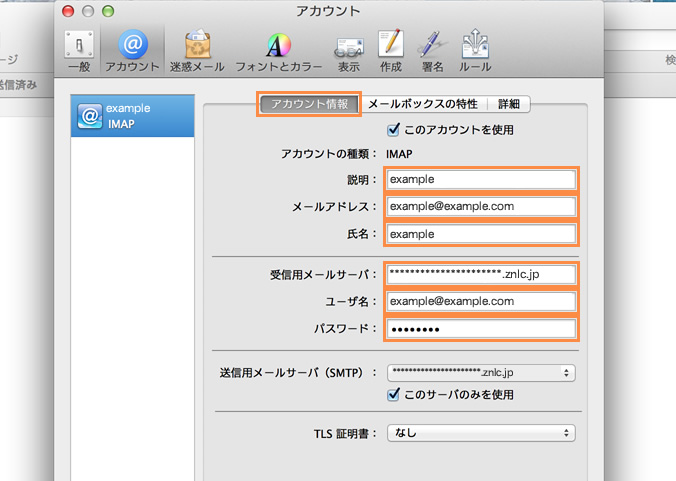Click the 説明 description field
This screenshot has width=676, height=481.
[481, 179]
